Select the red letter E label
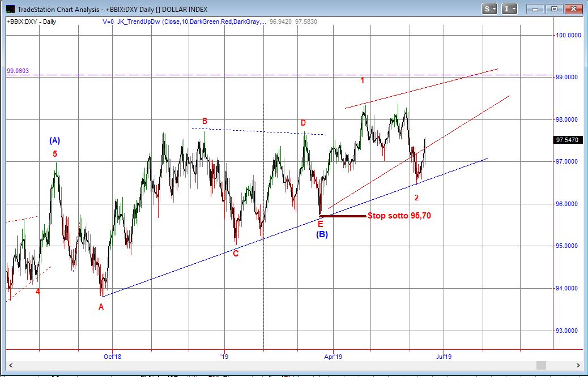Screen dimensions: 588x377 [320, 224]
